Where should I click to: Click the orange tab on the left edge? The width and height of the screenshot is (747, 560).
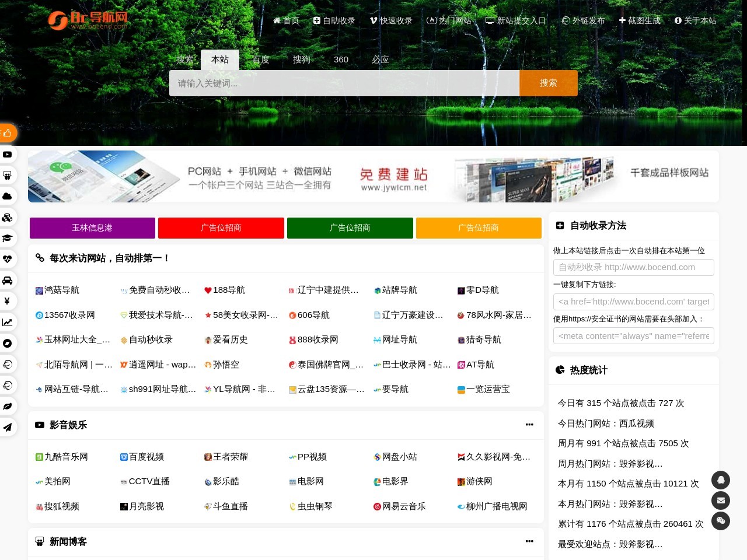(x=6, y=133)
